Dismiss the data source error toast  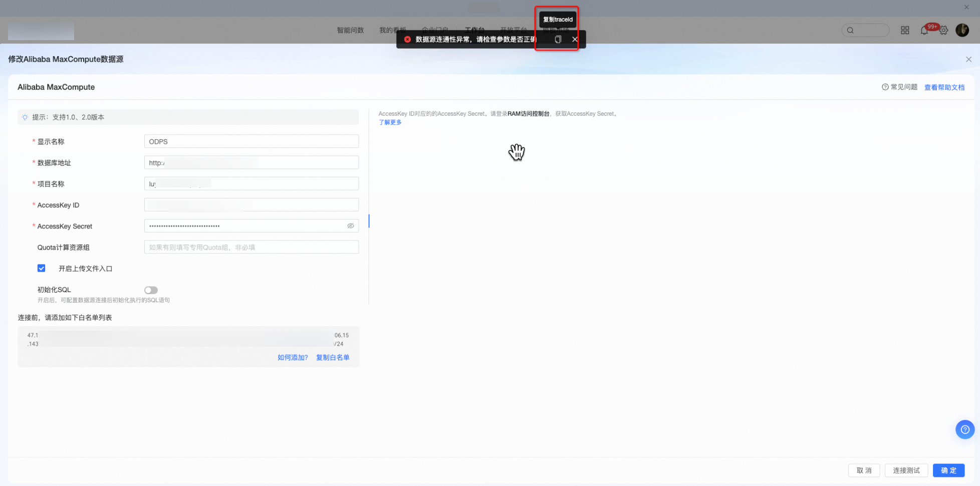click(575, 39)
